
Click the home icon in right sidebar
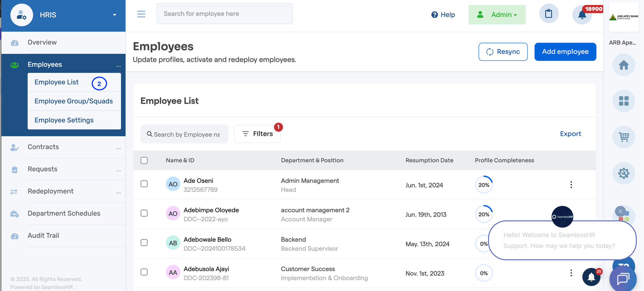pos(624,65)
